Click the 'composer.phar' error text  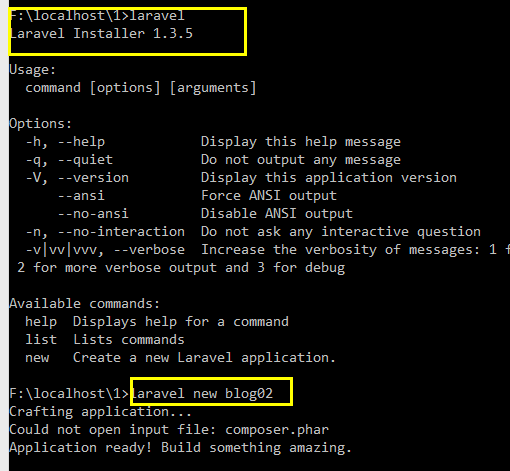pyautogui.click(x=277, y=430)
